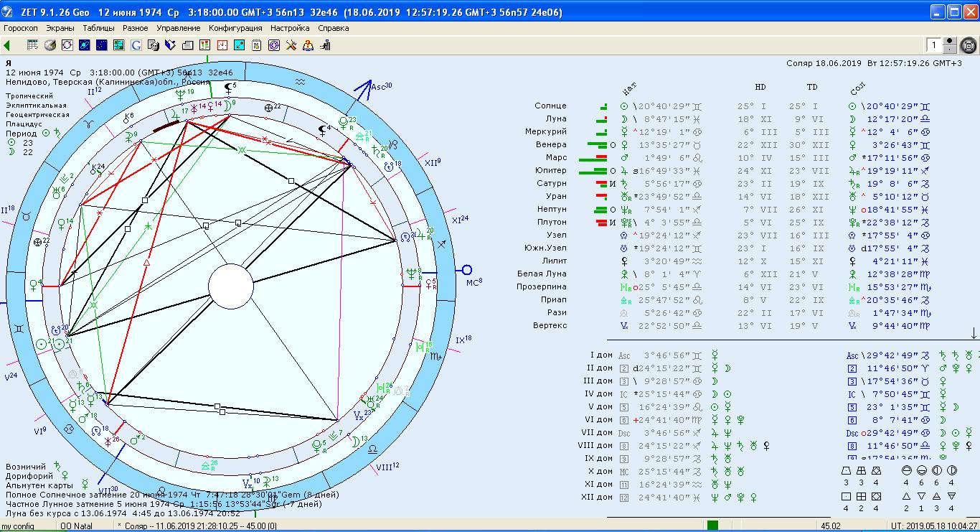The image size is (980, 532).
Task: Open the Таблицы menu
Action: tap(98, 28)
